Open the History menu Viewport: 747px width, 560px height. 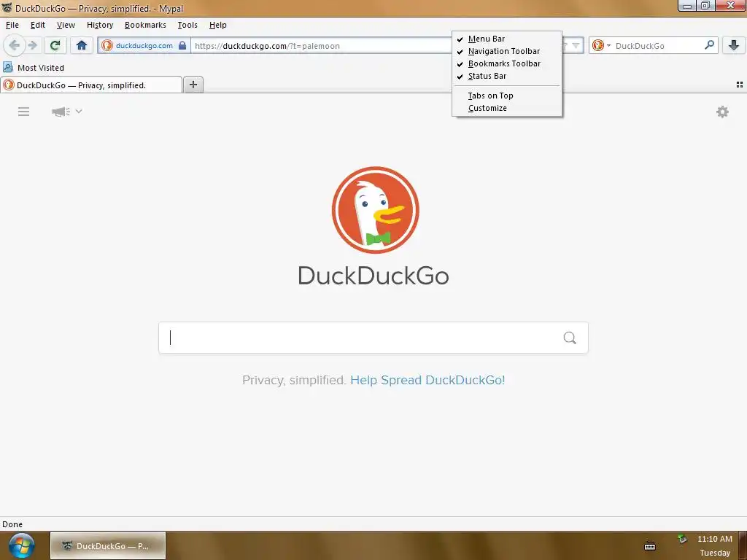pyautogui.click(x=99, y=25)
